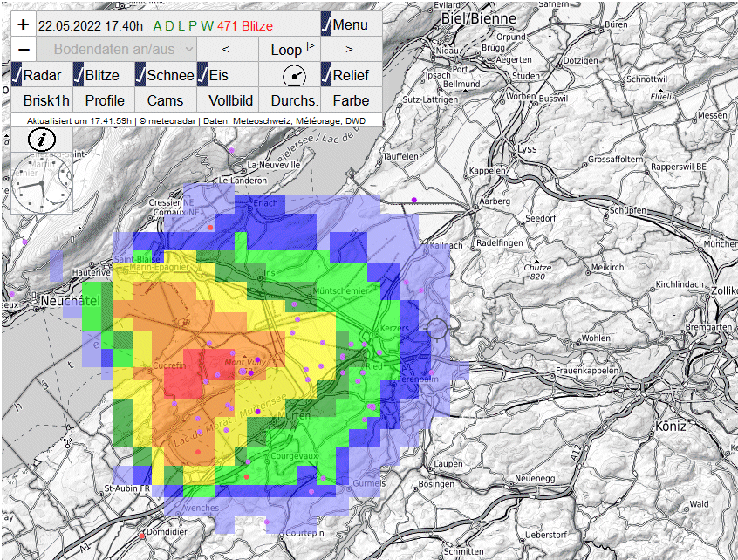Click the date 22.05.2022 17:40h
Viewport: 738px width, 560px height.
point(91,26)
